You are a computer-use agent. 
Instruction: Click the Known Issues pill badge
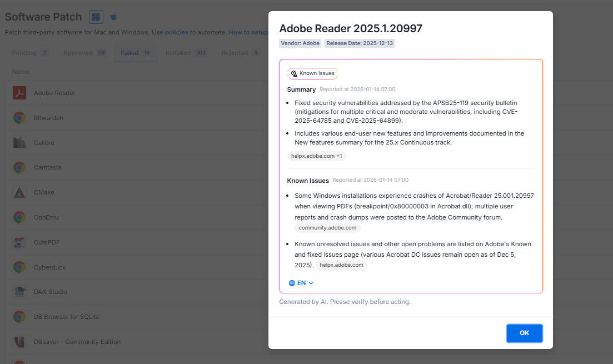click(313, 73)
